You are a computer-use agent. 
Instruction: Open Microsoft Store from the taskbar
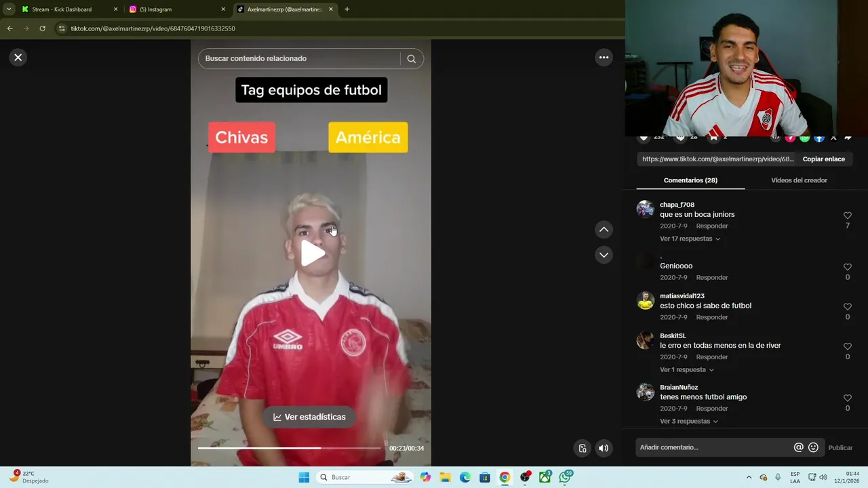(485, 477)
